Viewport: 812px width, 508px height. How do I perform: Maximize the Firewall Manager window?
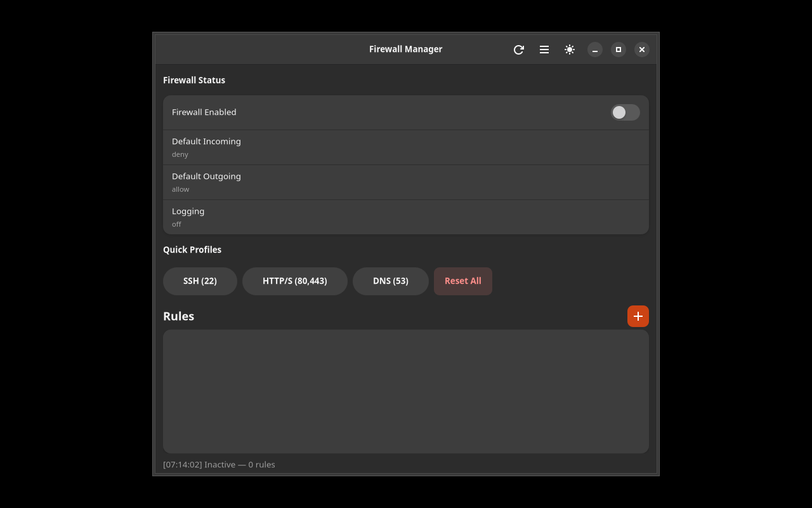[x=619, y=50]
